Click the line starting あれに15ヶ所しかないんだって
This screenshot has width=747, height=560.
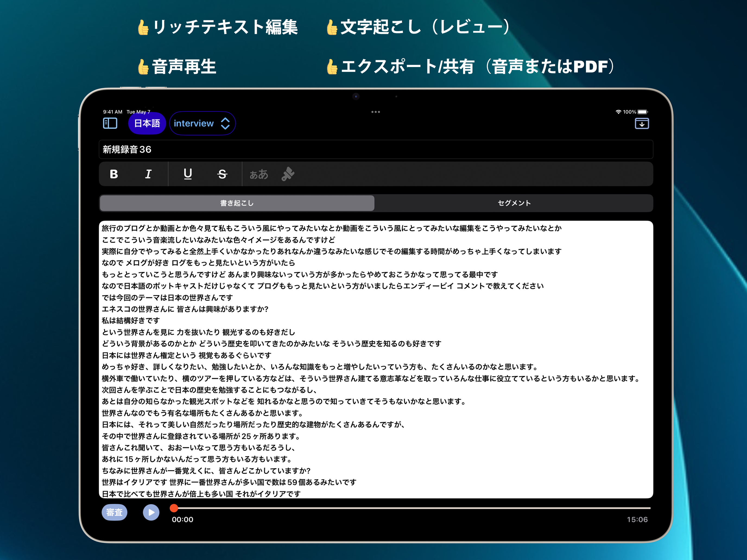tap(197, 459)
